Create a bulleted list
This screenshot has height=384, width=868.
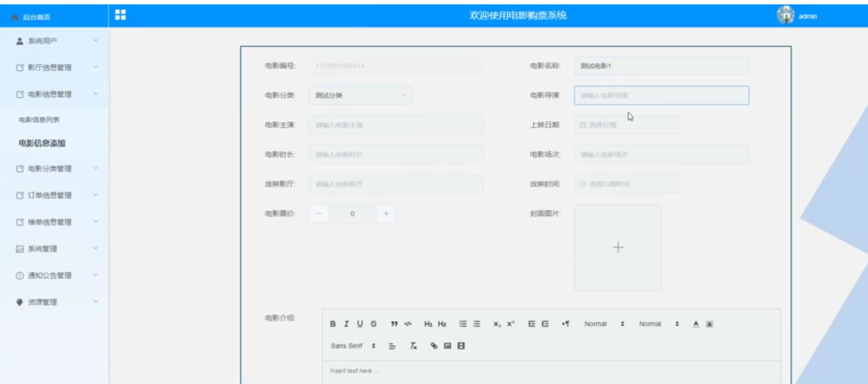tap(477, 324)
